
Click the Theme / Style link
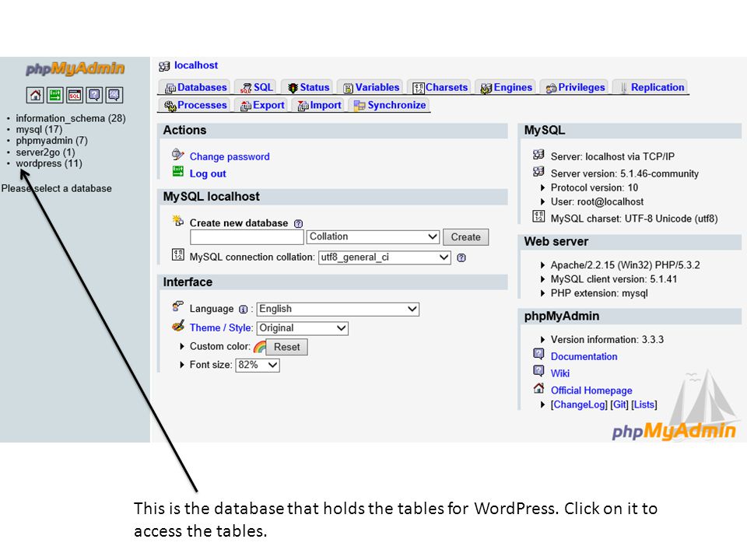(220, 328)
